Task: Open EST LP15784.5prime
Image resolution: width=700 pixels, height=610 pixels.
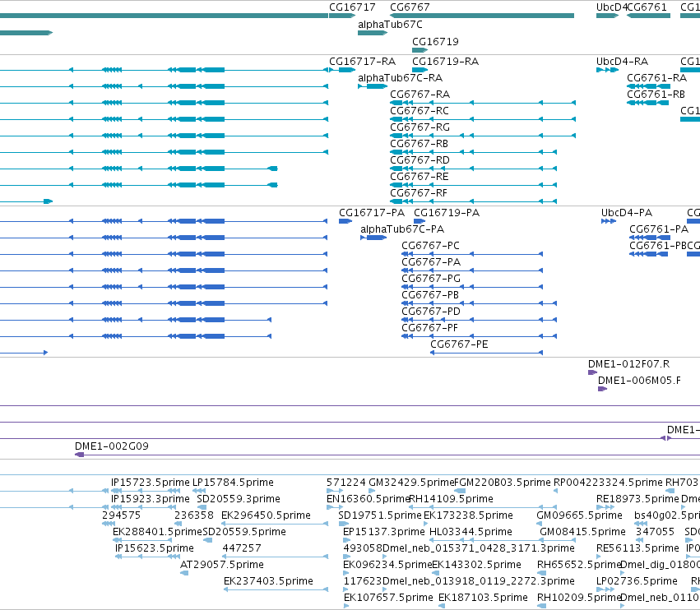Action: pyautogui.click(x=233, y=483)
